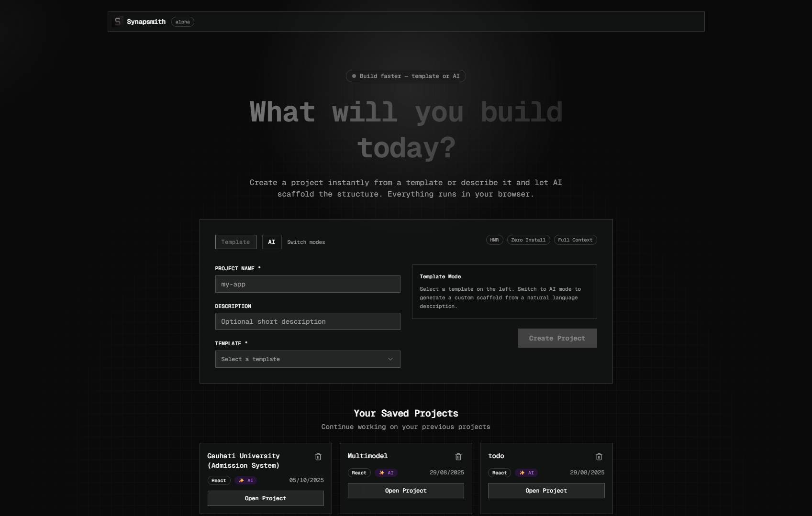Click the AI sparkle badge on todo card
812x516 pixels.
(x=526, y=472)
